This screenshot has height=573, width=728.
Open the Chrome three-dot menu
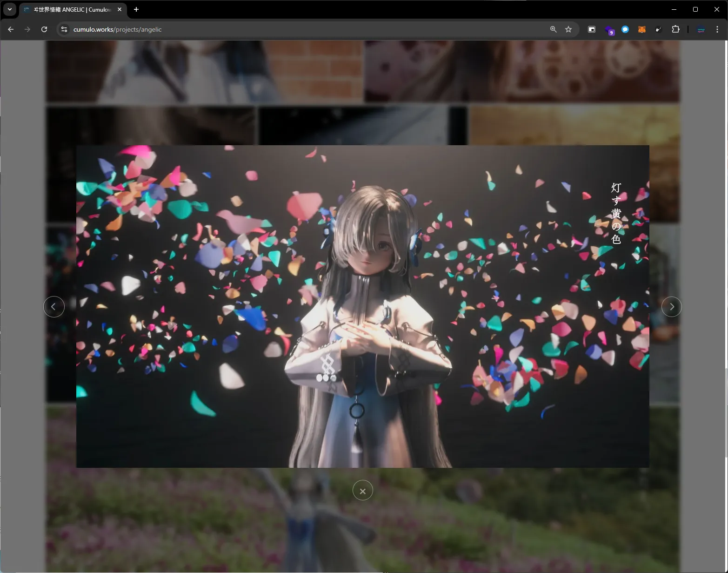pos(717,29)
